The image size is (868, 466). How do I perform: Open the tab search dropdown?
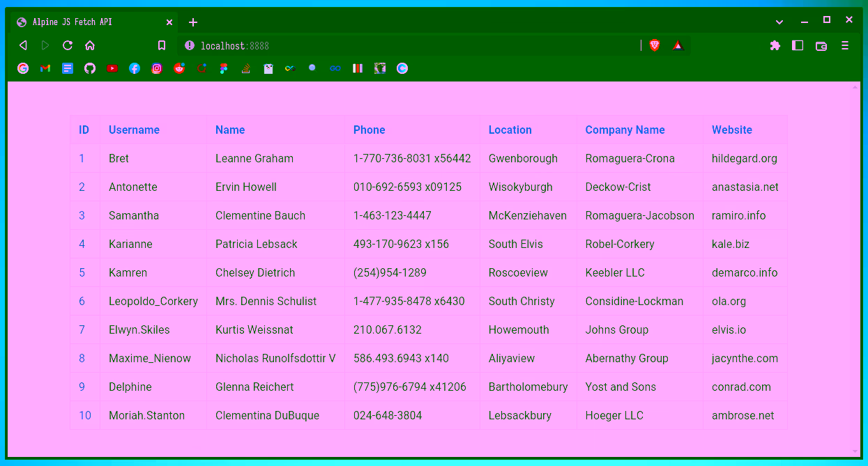pos(779,22)
